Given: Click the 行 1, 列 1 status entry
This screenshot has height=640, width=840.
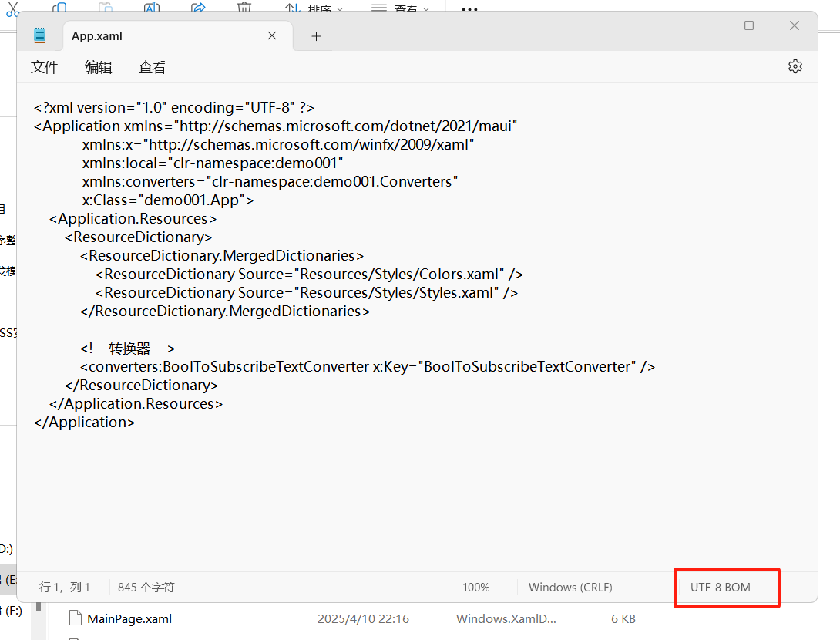Looking at the screenshot, I should coord(64,587).
